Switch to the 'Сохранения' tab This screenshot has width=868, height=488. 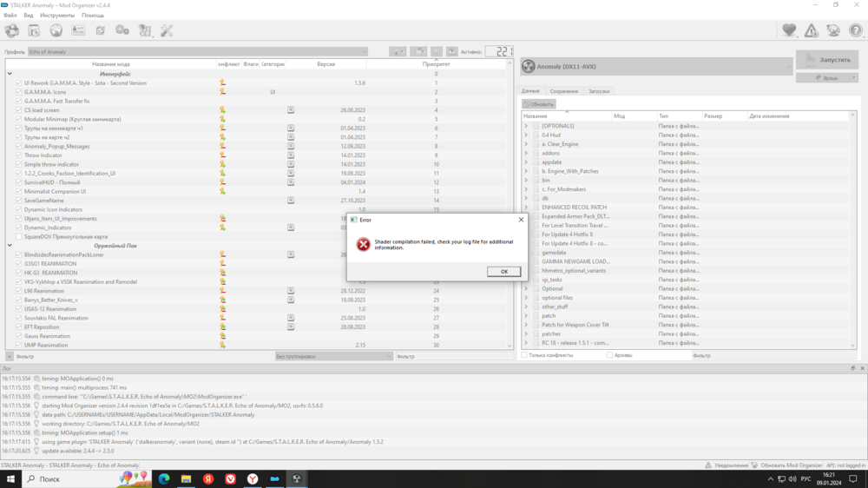click(x=563, y=91)
